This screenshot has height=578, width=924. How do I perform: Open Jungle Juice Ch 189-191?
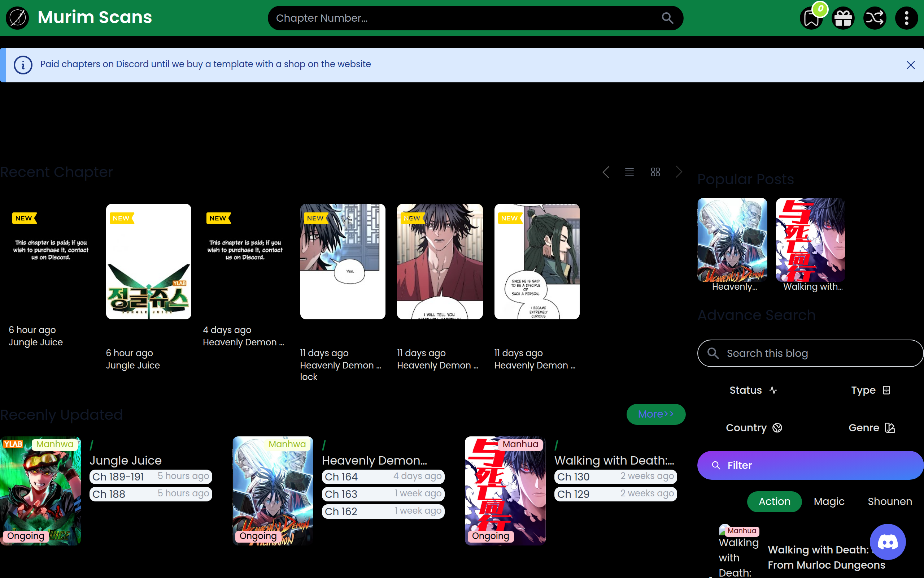tap(151, 477)
